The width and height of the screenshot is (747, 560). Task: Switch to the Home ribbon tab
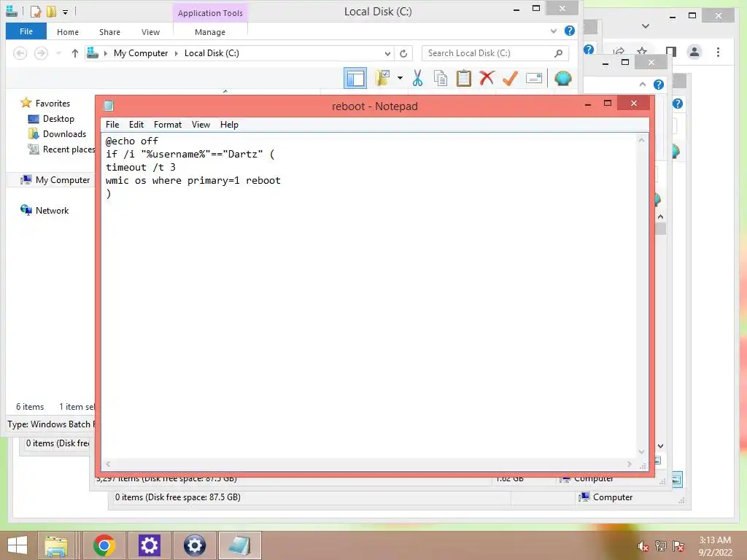68,32
